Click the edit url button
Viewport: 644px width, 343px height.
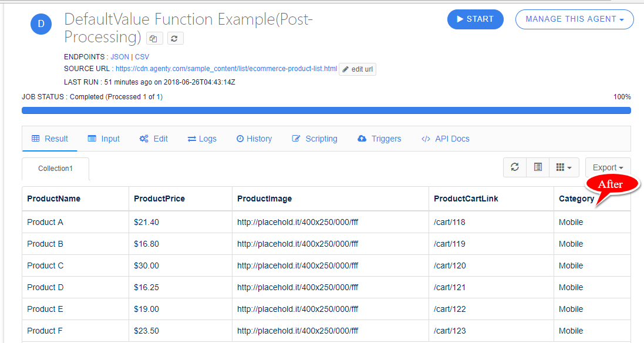tap(358, 69)
